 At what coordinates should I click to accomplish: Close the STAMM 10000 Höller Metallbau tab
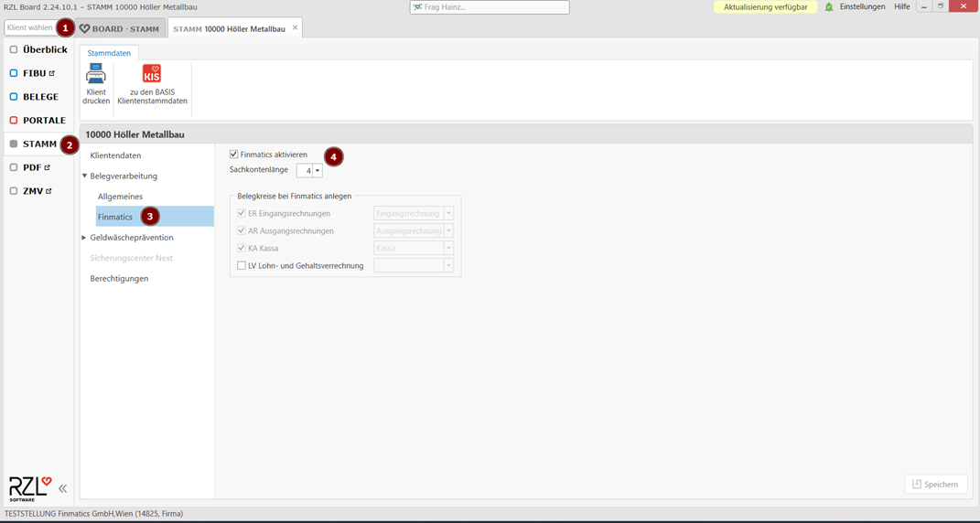[x=295, y=28]
